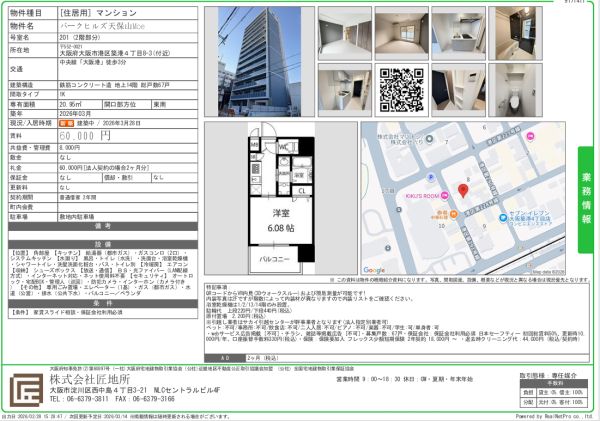Click the 物件種目 row label
Screen dimensions: 600x421
[x=26, y=13]
